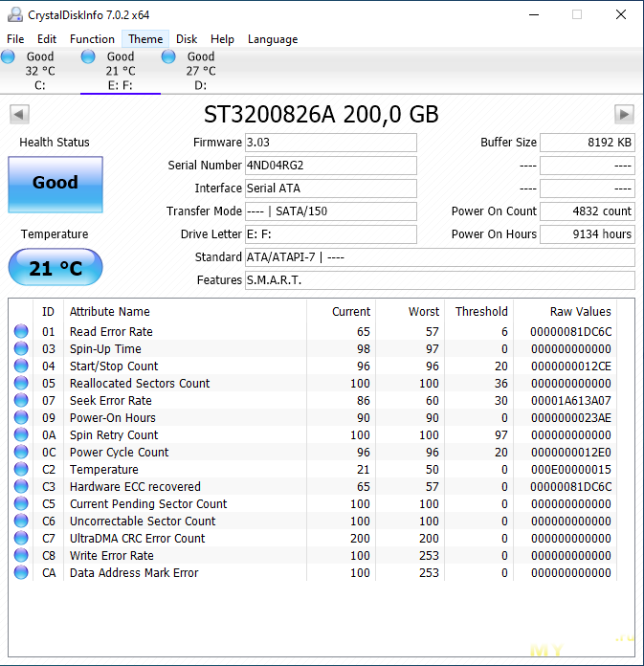Open the Help menu

point(222,39)
